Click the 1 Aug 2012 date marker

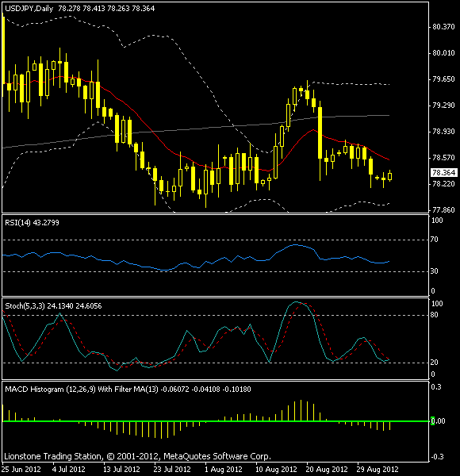click(224, 470)
